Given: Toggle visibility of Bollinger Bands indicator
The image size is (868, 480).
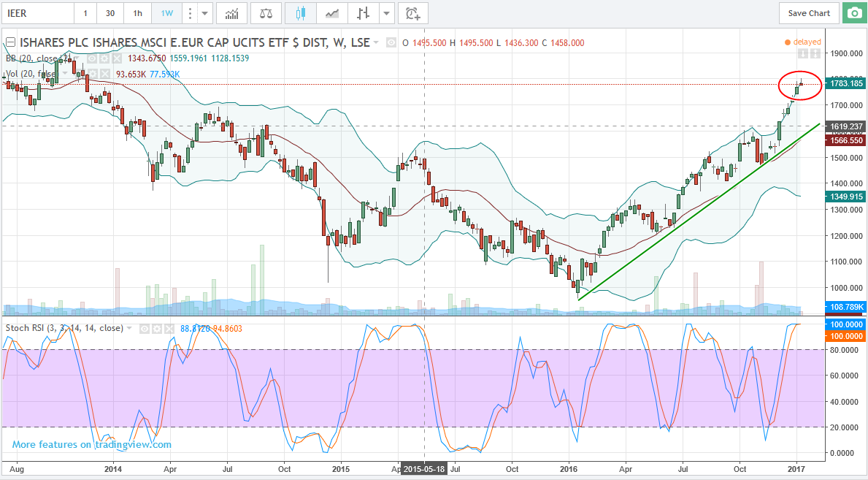Looking at the screenshot, I should (x=93, y=58).
